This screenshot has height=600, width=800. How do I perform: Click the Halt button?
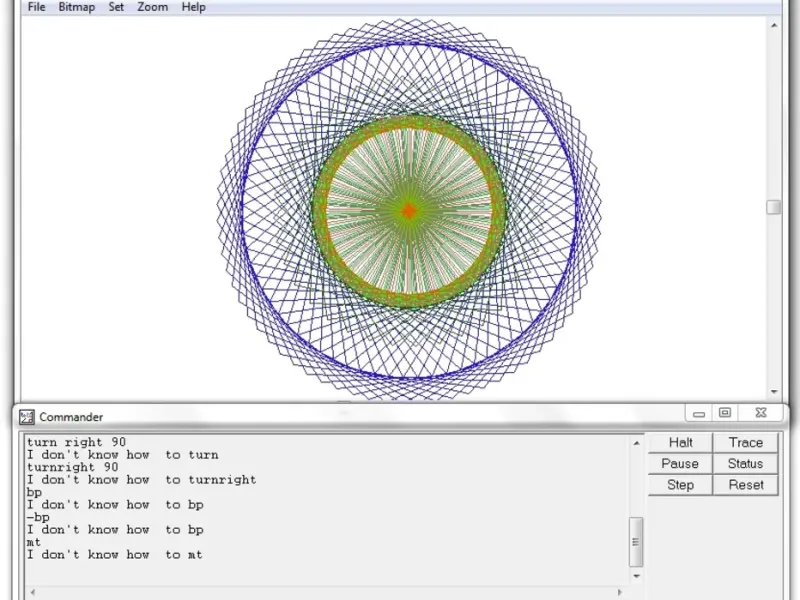pyautogui.click(x=680, y=442)
